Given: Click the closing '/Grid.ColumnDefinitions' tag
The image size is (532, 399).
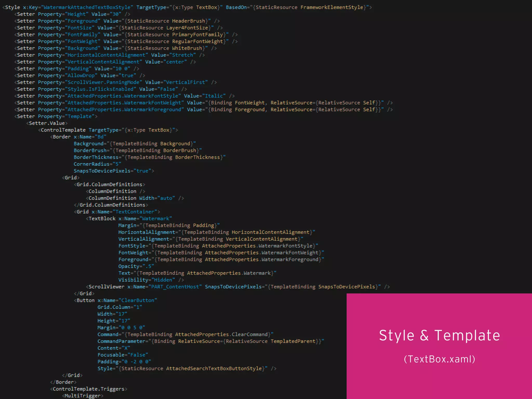Looking at the screenshot, I should (x=111, y=205).
